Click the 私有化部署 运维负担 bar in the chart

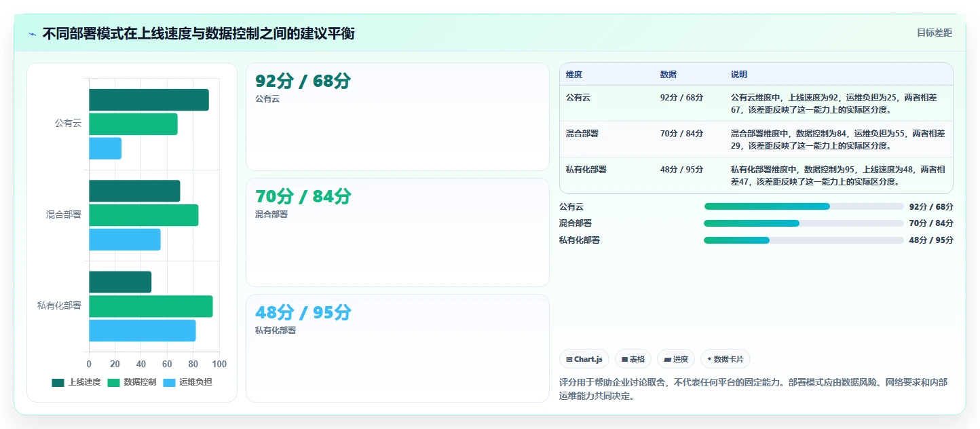click(x=143, y=331)
